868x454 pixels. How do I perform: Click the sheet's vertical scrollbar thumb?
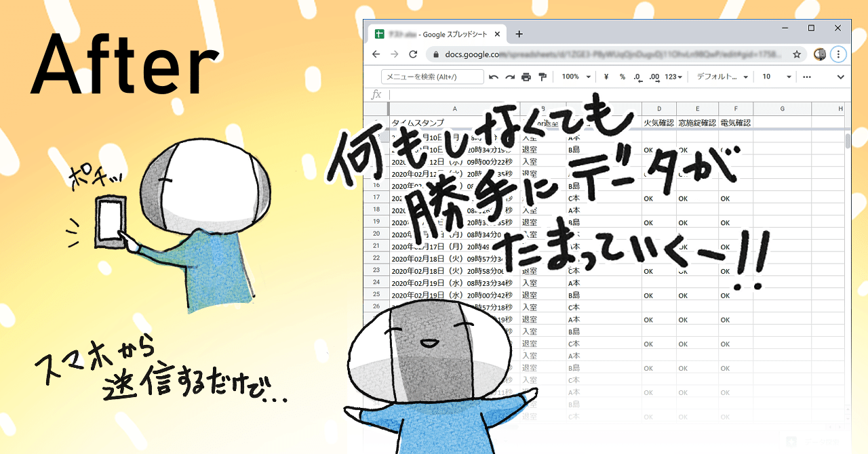click(x=847, y=141)
